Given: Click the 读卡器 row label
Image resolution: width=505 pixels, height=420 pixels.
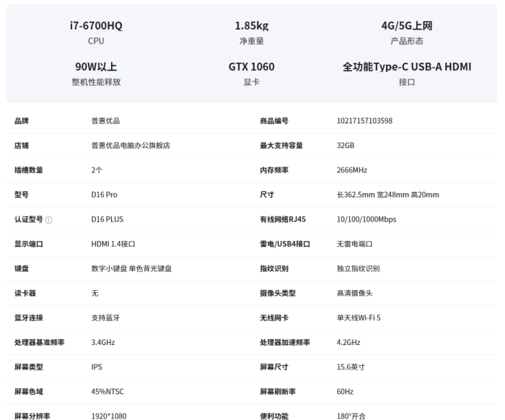Looking at the screenshot, I should [25, 293].
